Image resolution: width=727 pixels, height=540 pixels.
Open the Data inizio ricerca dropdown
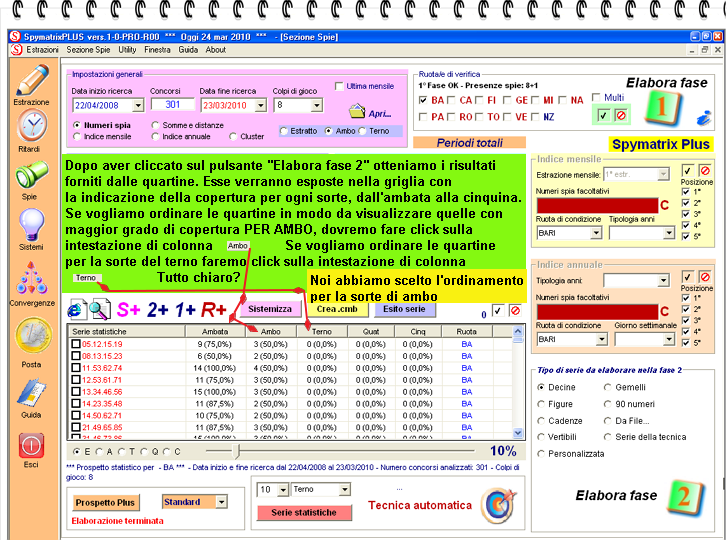(138, 106)
